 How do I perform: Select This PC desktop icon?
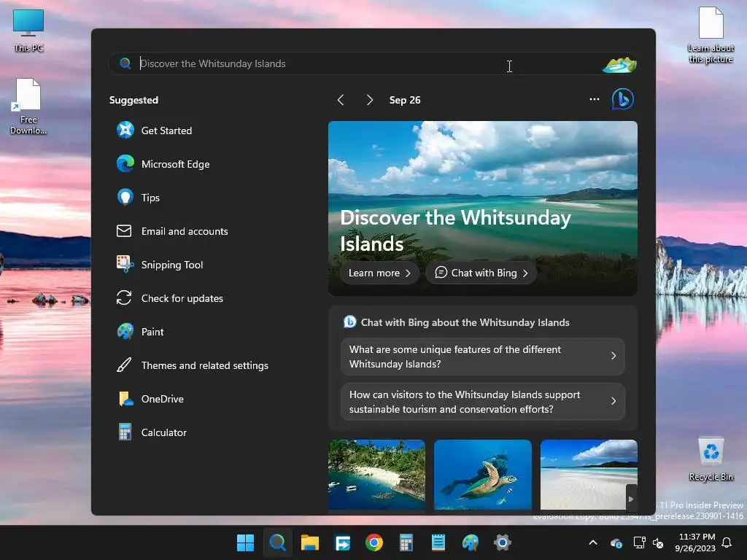coord(28,30)
